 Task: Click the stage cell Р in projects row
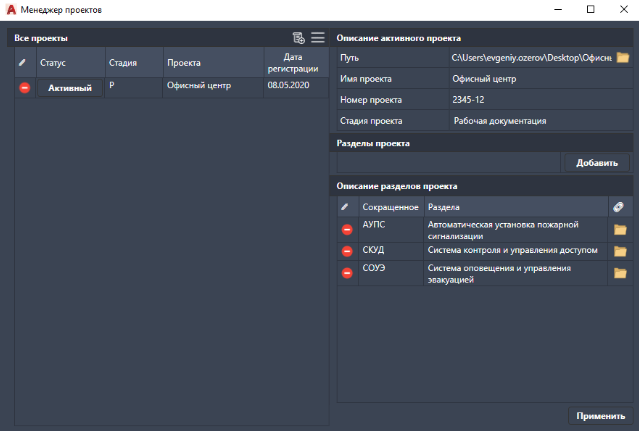134,87
